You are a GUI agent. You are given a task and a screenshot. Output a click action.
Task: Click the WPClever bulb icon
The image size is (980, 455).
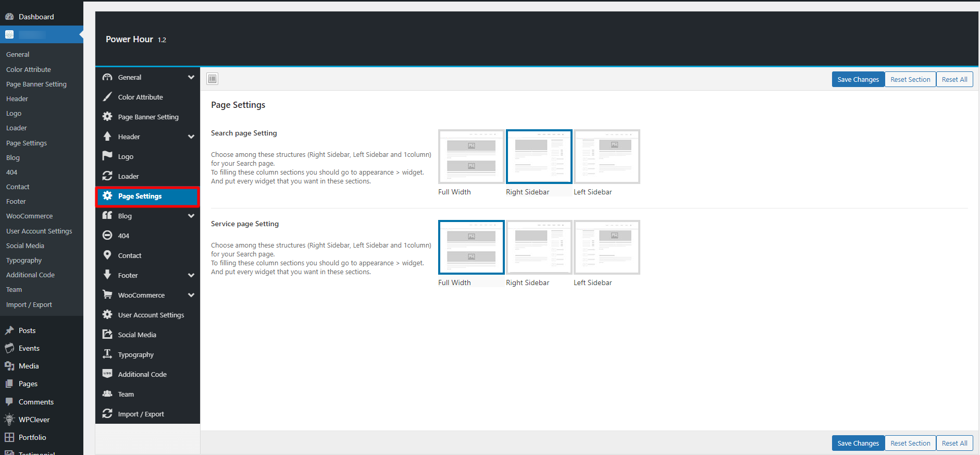[9, 420]
